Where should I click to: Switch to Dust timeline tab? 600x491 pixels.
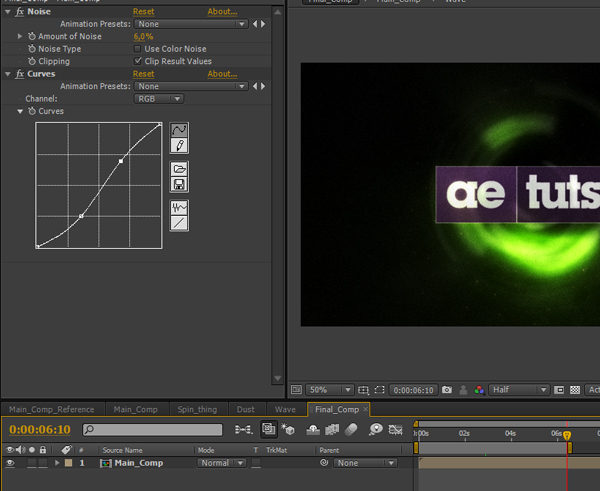pyautogui.click(x=245, y=409)
